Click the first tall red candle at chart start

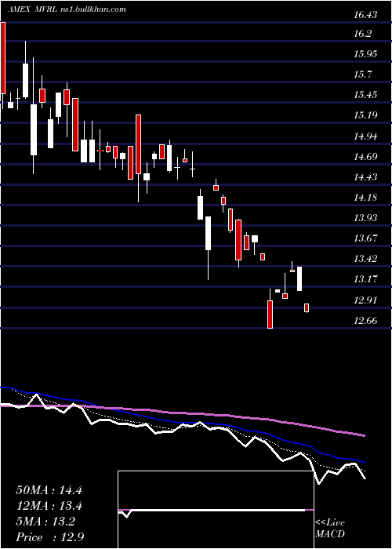[x=3, y=58]
